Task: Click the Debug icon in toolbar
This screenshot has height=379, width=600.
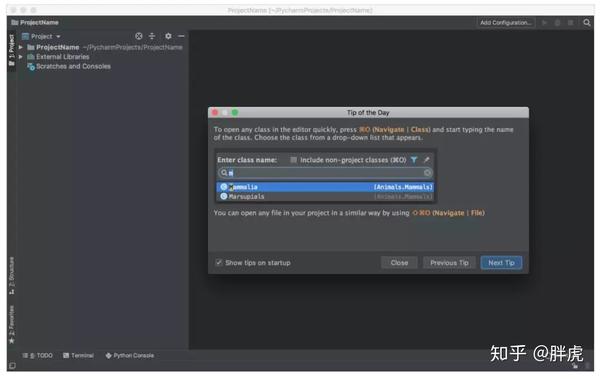Action: coord(558,23)
